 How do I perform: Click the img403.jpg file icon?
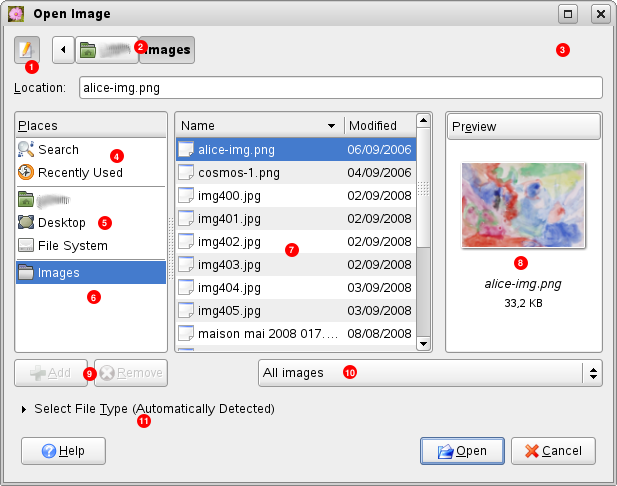click(x=186, y=264)
